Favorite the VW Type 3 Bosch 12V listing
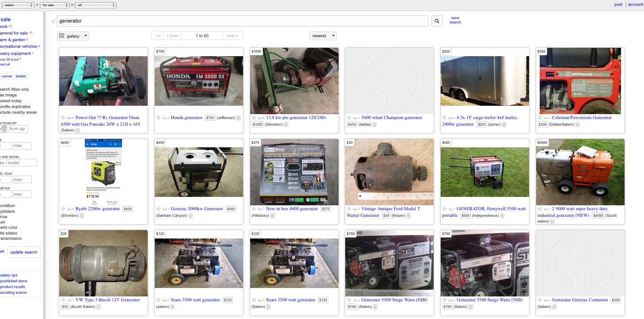 point(63,300)
